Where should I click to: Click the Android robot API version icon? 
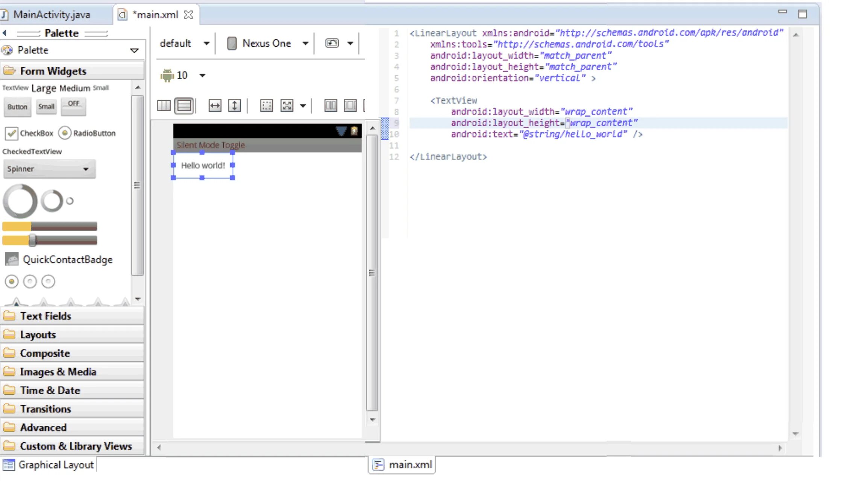167,75
